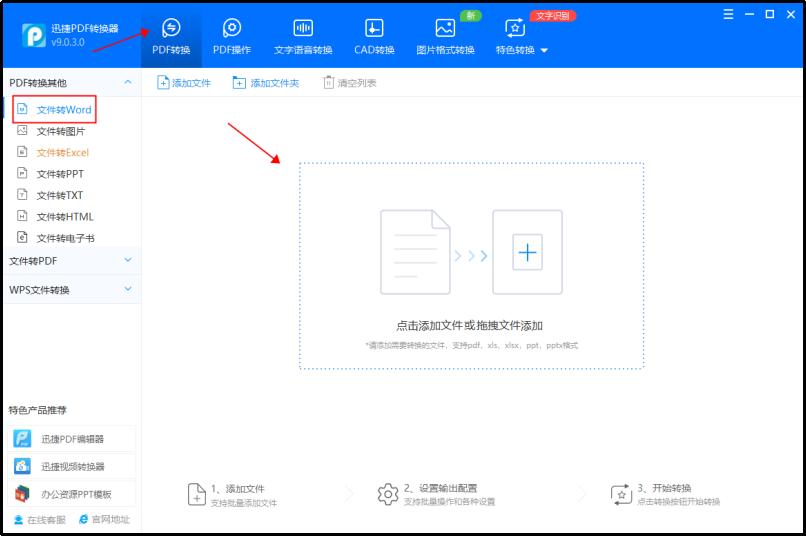Expand the 文件转PDF section
This screenshot has width=806, height=536.
[127, 260]
